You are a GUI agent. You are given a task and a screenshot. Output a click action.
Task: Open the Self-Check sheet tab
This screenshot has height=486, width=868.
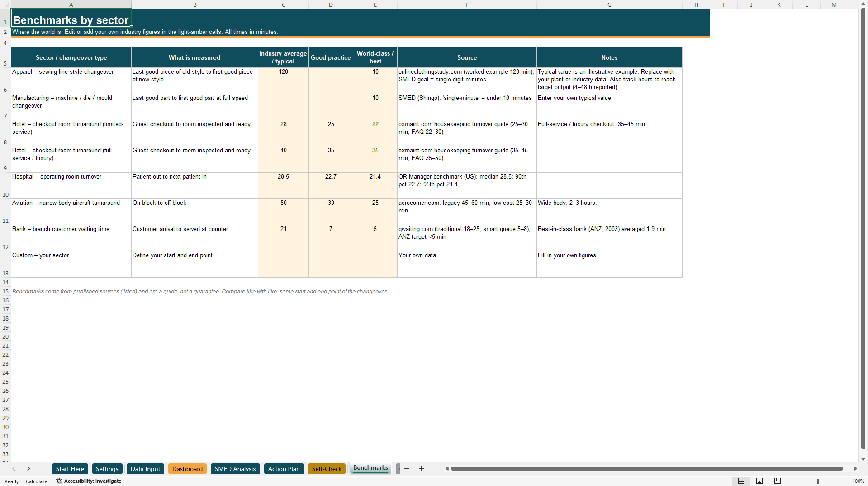[x=327, y=469]
